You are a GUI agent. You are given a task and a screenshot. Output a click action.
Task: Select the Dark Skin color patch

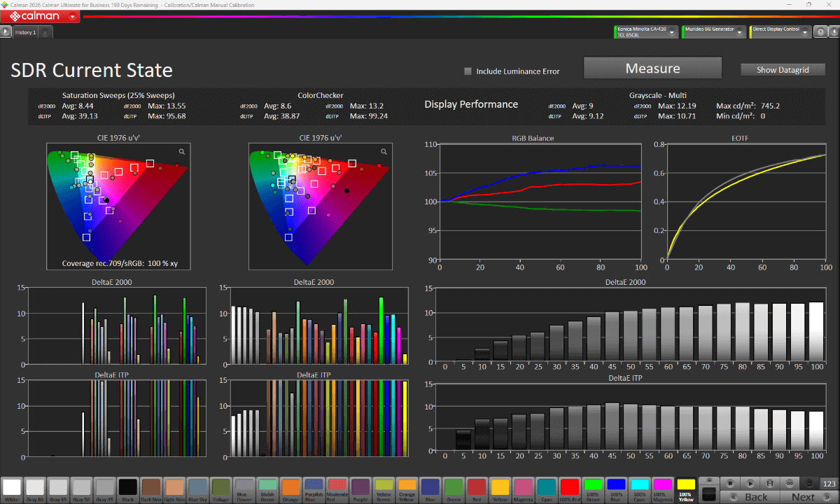(150, 489)
